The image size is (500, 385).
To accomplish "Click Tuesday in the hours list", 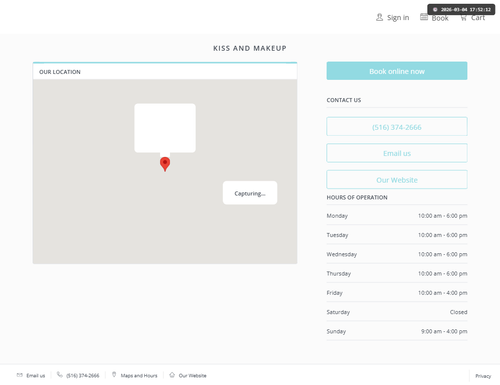I will pos(337,235).
